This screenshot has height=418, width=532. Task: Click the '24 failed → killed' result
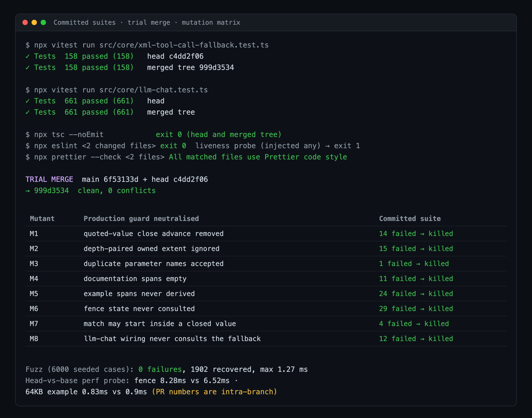click(x=416, y=294)
